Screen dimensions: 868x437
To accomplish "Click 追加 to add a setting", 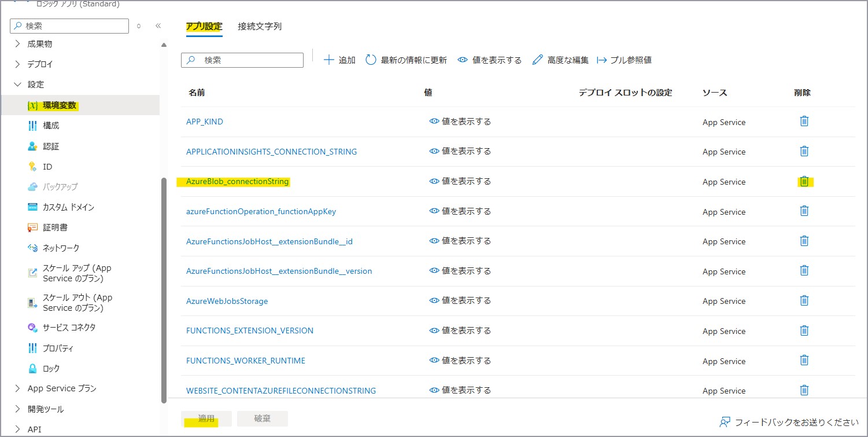I will 339,60.
